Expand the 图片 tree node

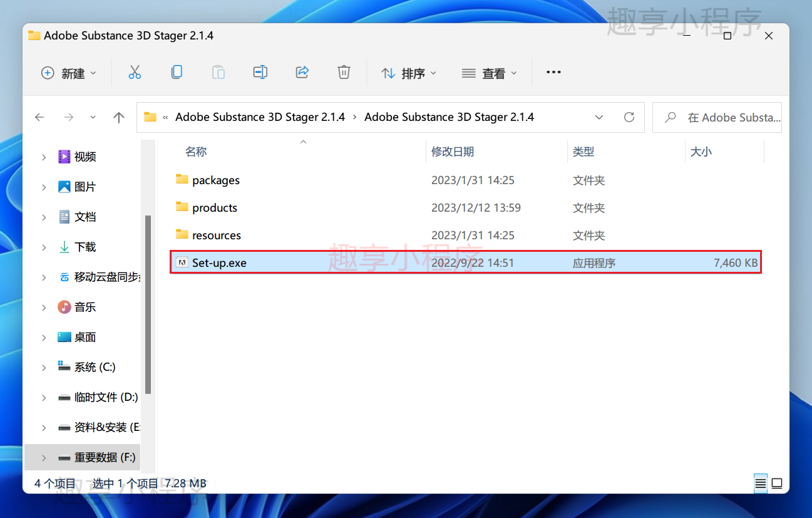tap(44, 187)
